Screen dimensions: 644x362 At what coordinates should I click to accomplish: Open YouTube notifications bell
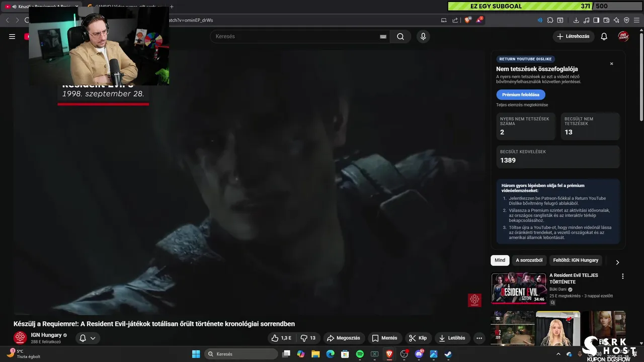(x=604, y=36)
